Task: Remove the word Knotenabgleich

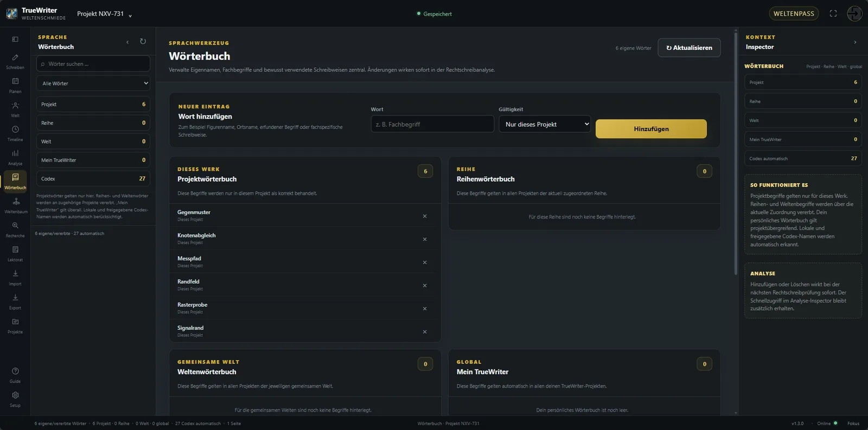Action: (425, 239)
